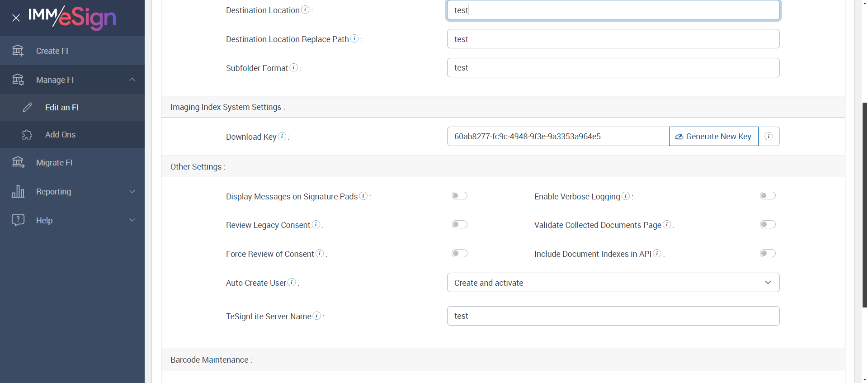Click the Generate New Key button

click(x=713, y=137)
